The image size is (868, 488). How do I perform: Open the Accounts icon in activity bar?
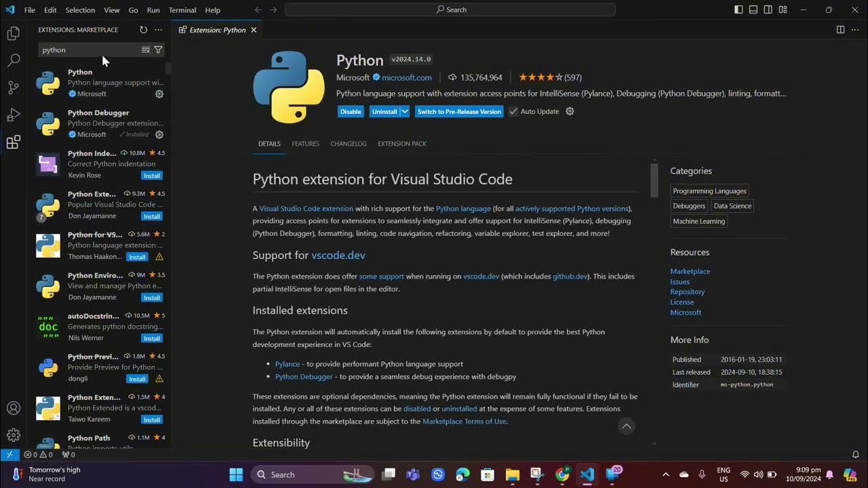[13, 408]
